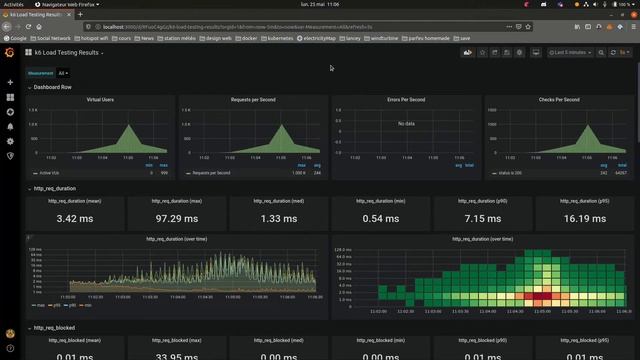Open a new browser tab
The image size is (640, 360).
[x=80, y=14]
